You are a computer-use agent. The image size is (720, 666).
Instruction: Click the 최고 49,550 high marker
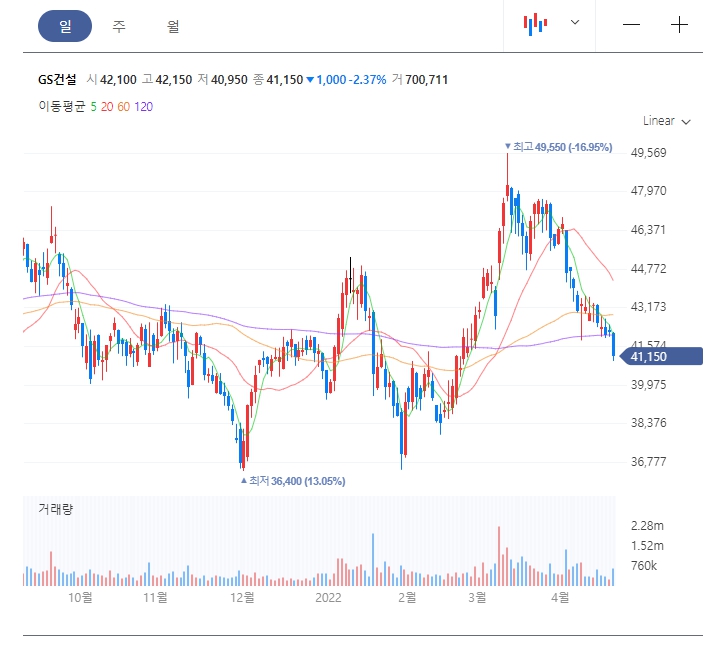(x=558, y=147)
